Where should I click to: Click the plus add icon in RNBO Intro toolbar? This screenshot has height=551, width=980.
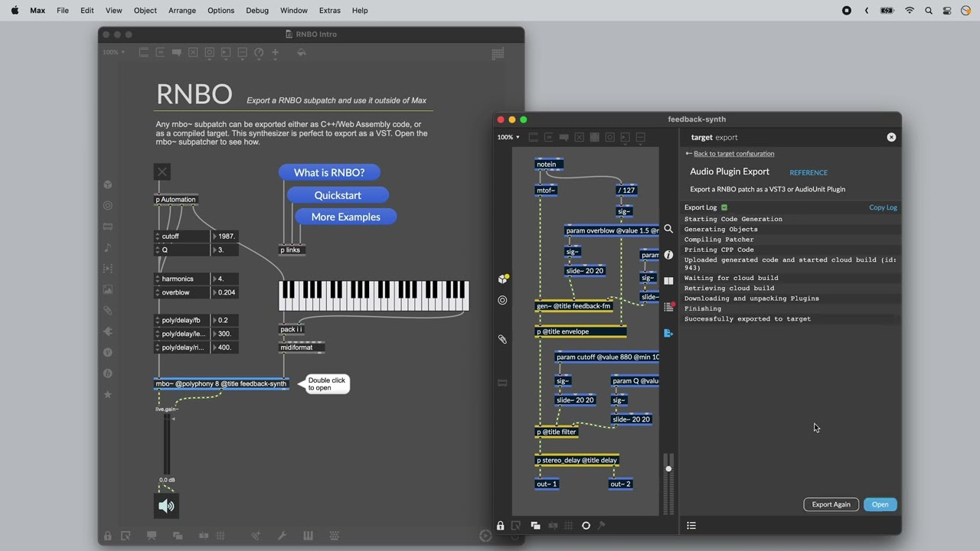pyautogui.click(x=276, y=53)
